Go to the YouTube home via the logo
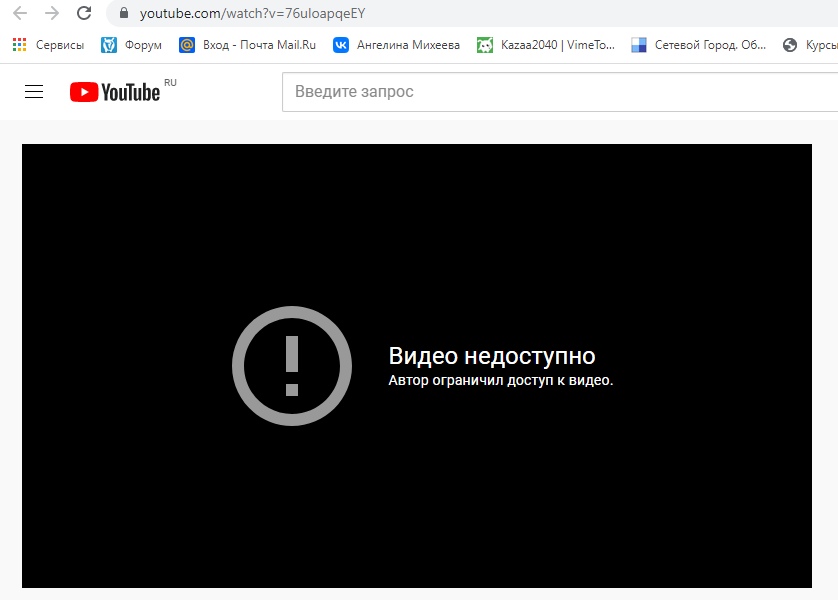The width and height of the screenshot is (838, 600). (x=115, y=92)
